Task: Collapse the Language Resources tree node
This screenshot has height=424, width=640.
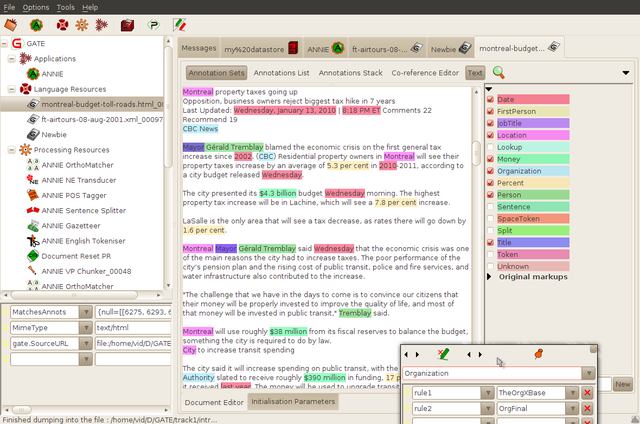Action: (11, 89)
